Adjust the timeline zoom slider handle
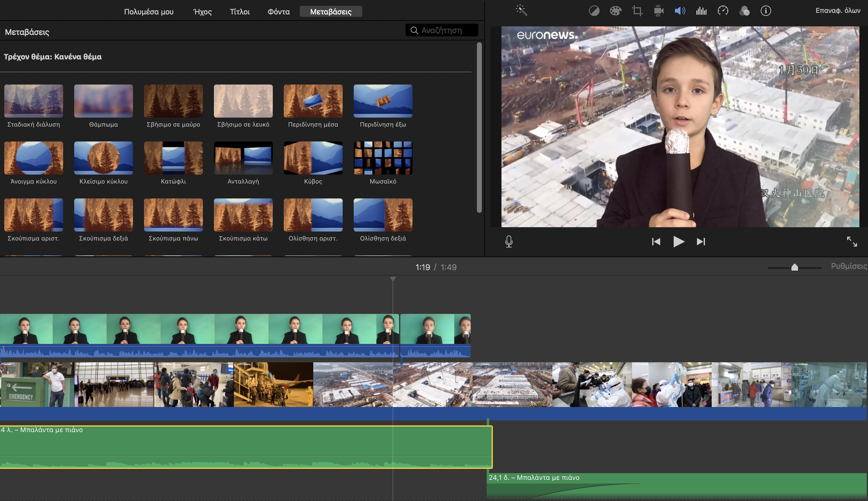This screenshot has width=868, height=501. tap(794, 267)
